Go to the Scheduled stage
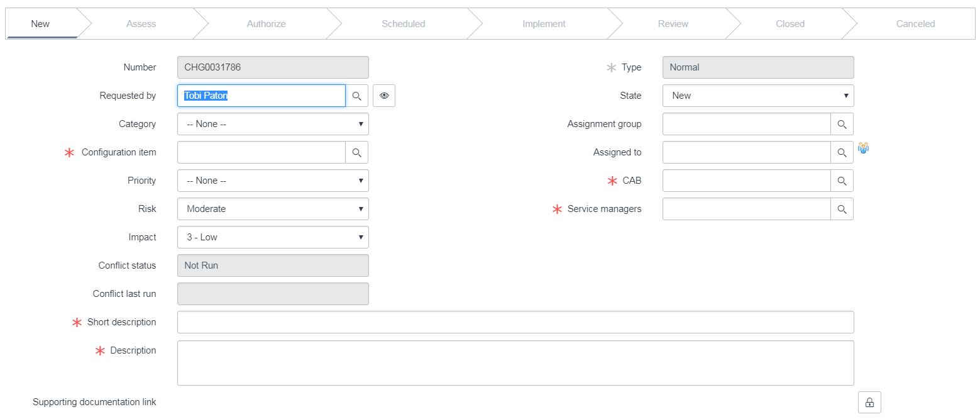The height and width of the screenshot is (419, 980). (x=403, y=24)
